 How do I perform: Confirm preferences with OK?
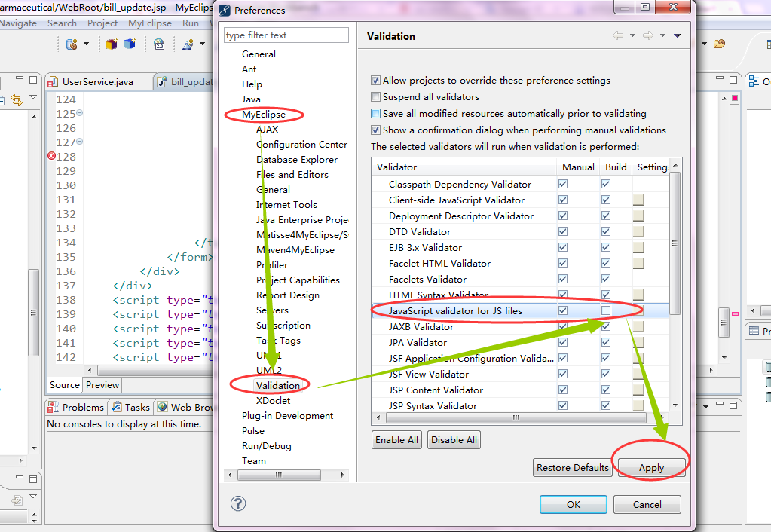coord(574,504)
